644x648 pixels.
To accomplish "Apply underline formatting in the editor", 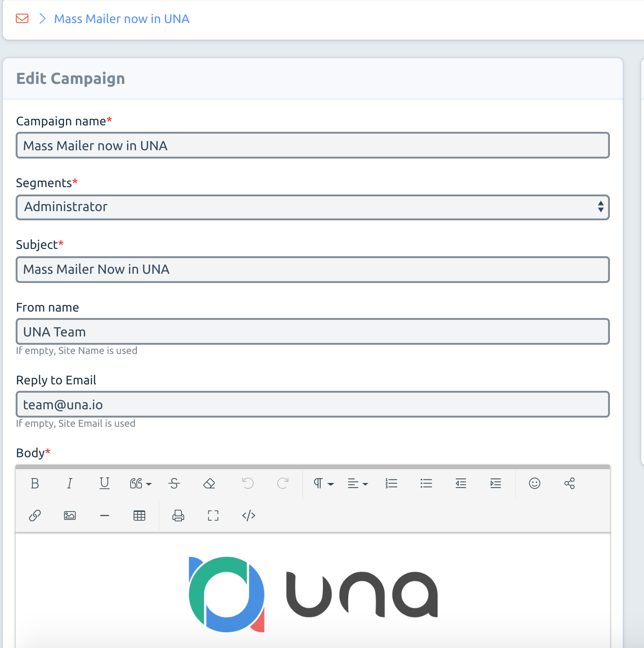I will [x=105, y=483].
